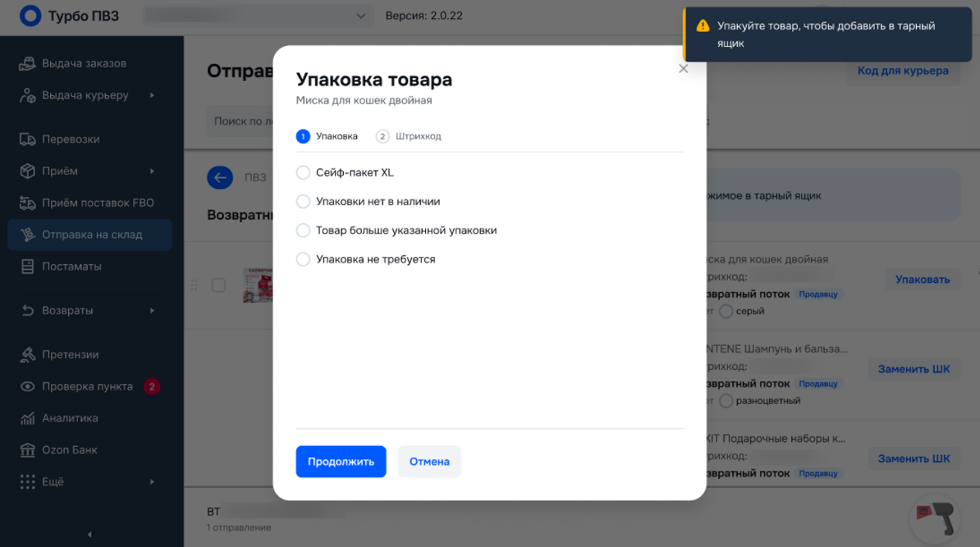
Task: Click the Продолжить button
Action: pyautogui.click(x=341, y=461)
